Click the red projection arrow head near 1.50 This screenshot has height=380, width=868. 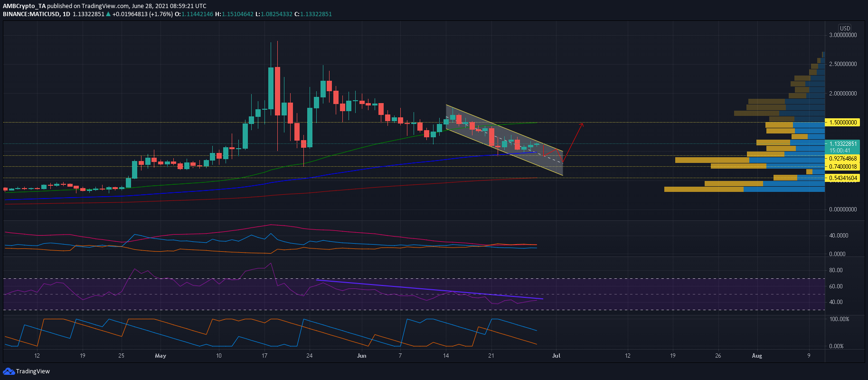582,125
